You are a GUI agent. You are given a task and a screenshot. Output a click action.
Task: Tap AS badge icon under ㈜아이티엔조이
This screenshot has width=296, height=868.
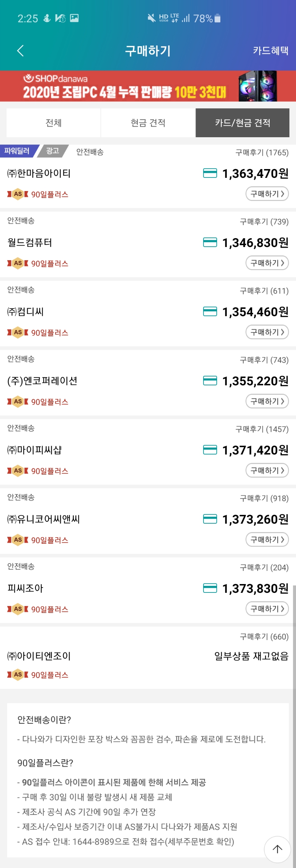[18, 674]
